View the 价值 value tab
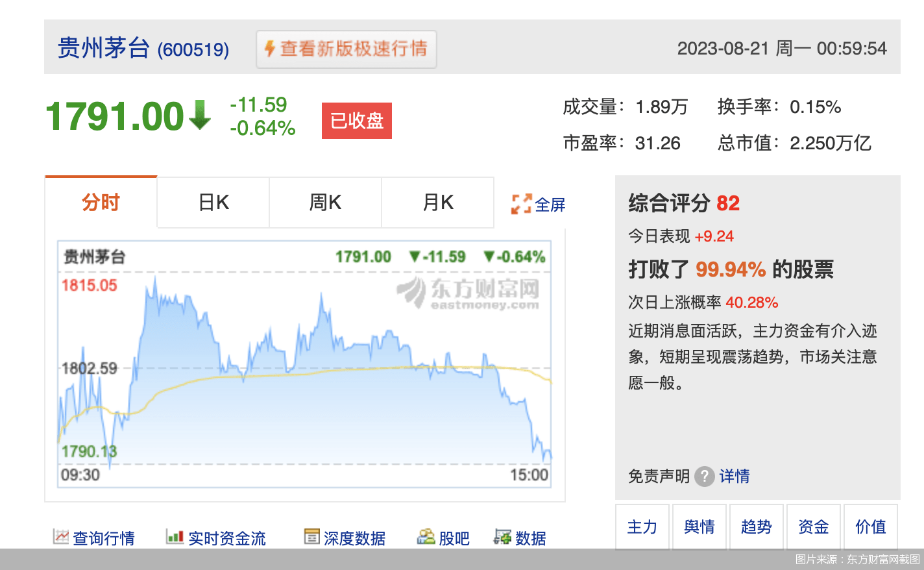The height and width of the screenshot is (570, 924). 871,527
